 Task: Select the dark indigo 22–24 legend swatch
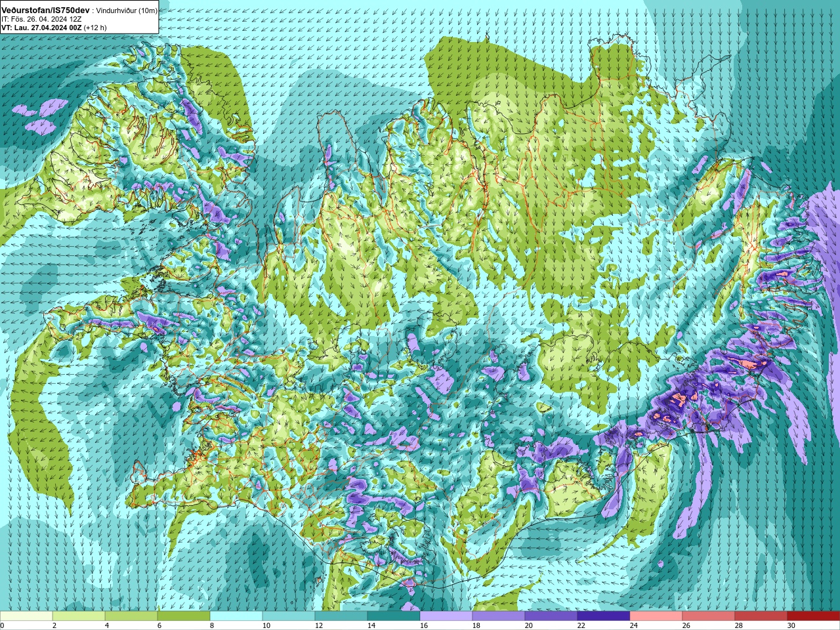604,616
